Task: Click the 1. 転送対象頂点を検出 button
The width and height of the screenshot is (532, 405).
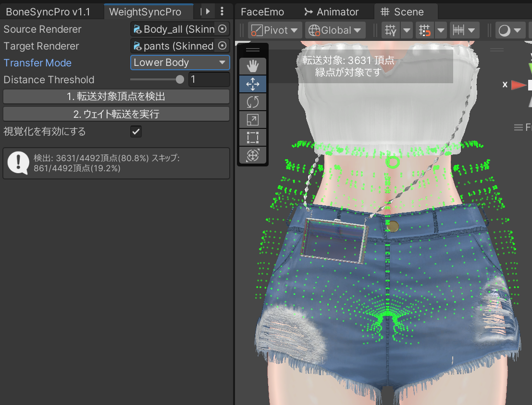Action: [x=116, y=97]
